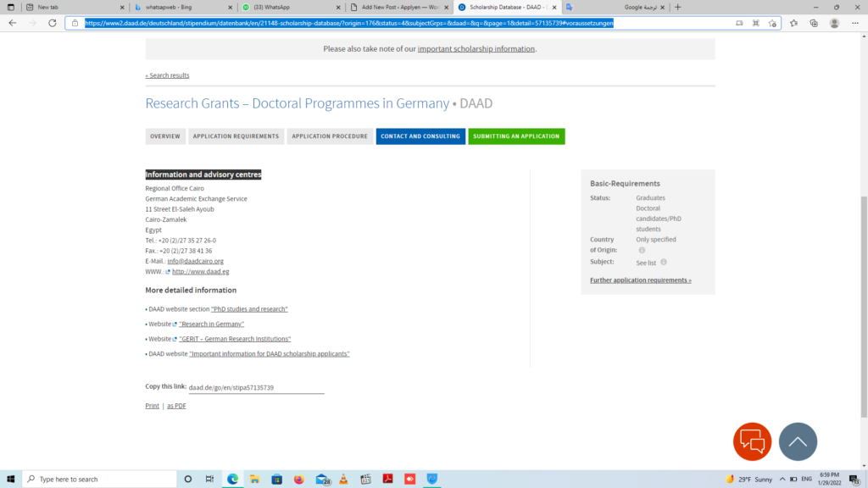Open VLC media player from the taskbar

[343, 480]
